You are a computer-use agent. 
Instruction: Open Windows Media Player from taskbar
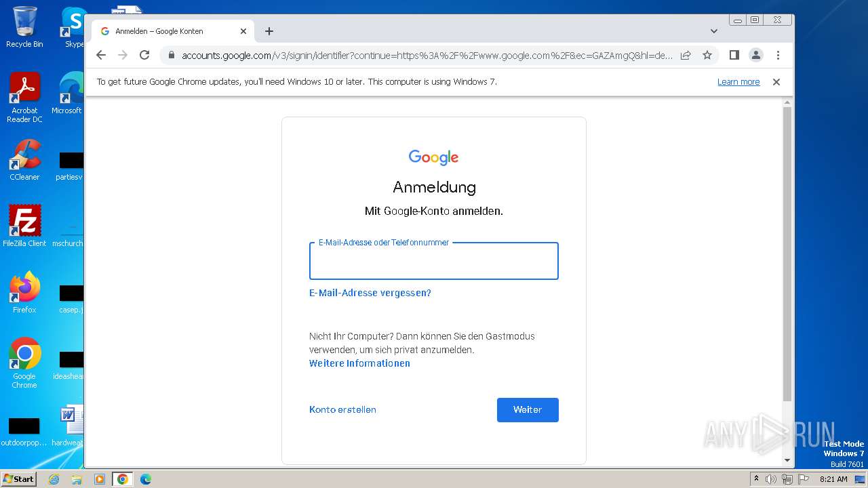[100, 479]
